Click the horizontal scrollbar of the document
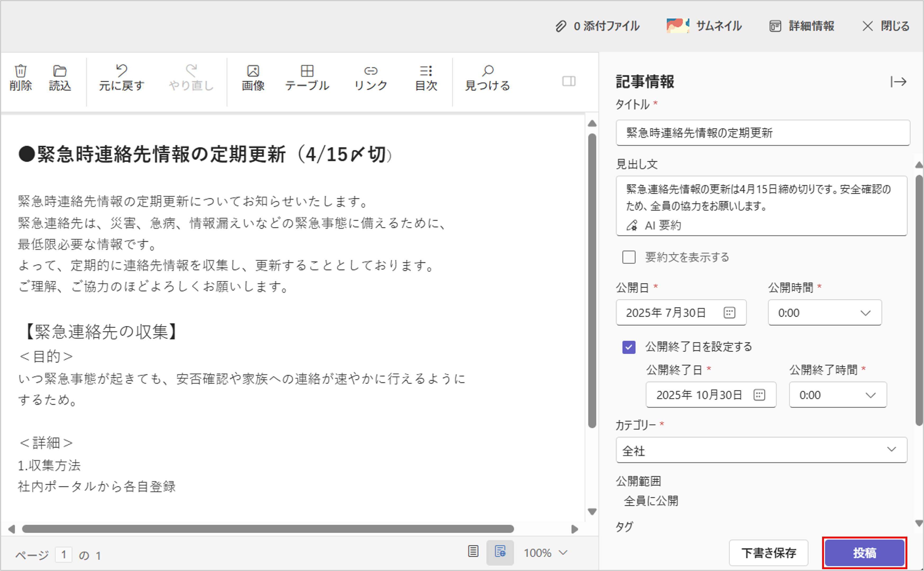The width and height of the screenshot is (924, 571). pos(268,529)
